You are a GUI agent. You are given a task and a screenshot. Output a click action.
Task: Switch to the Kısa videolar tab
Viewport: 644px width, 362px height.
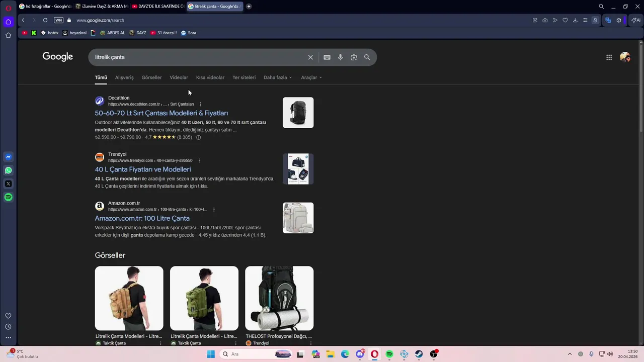tap(210, 77)
